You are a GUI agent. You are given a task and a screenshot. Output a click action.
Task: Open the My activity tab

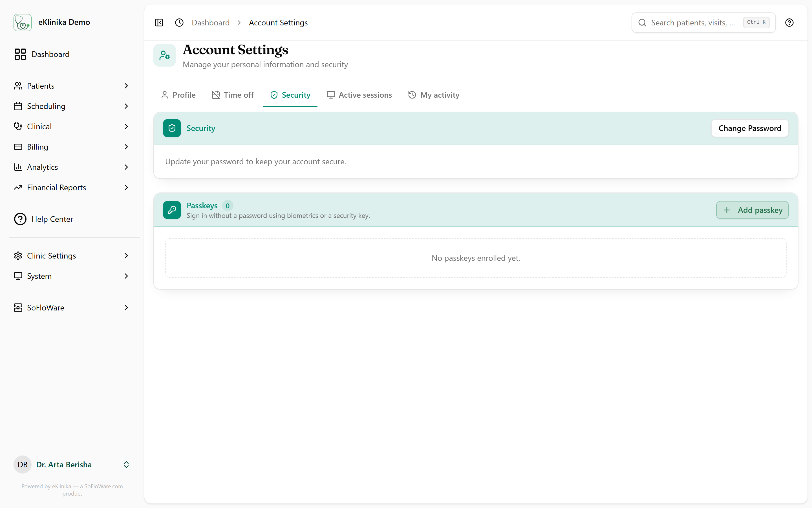tap(434, 95)
